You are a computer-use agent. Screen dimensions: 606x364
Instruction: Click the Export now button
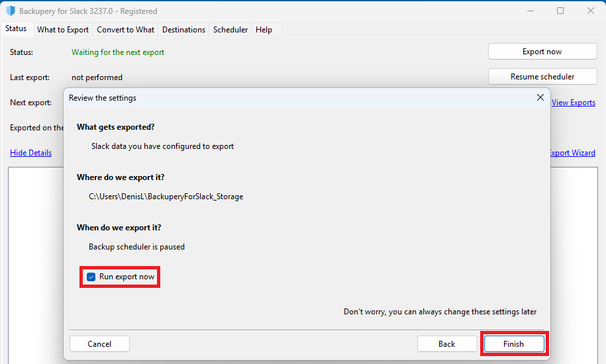[542, 52]
